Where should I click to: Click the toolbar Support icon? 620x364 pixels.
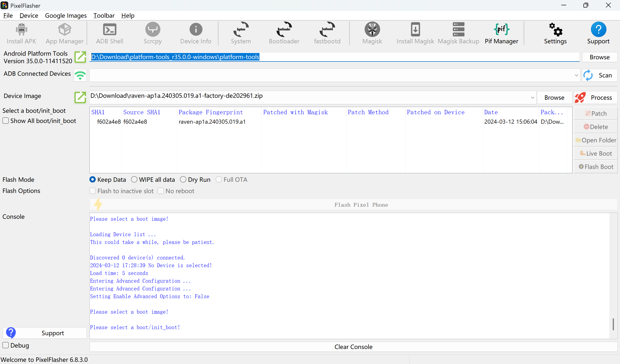pyautogui.click(x=598, y=33)
